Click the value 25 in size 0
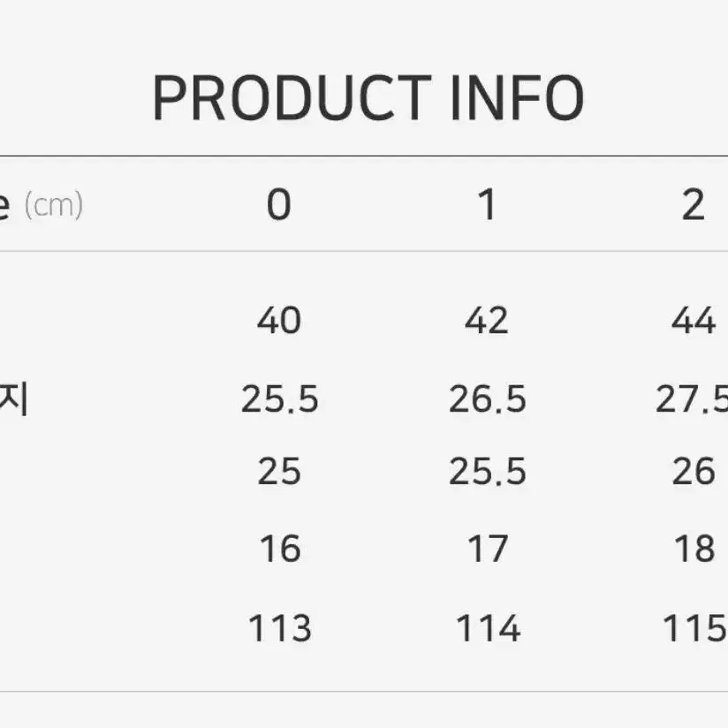 click(279, 471)
